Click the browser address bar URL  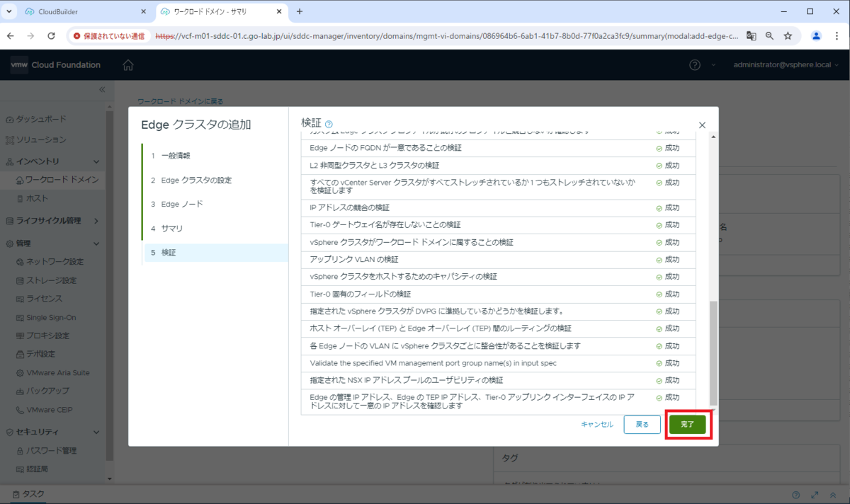[x=446, y=35]
